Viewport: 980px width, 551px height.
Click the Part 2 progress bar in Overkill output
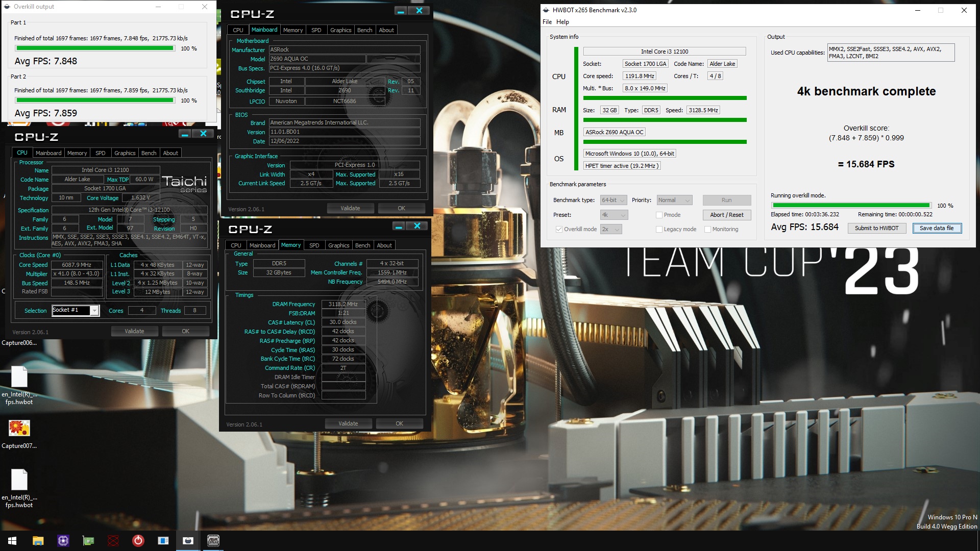pyautogui.click(x=95, y=101)
